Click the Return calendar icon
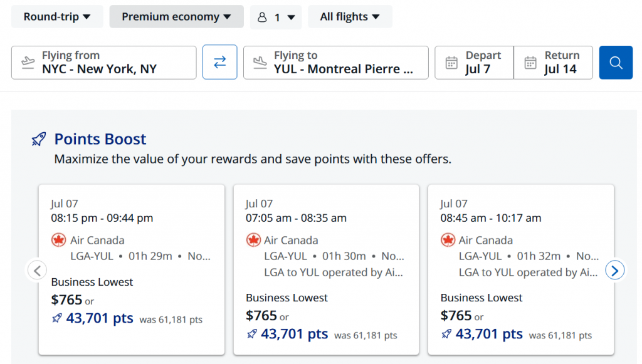Viewport: 642px width, 364px height. point(530,63)
